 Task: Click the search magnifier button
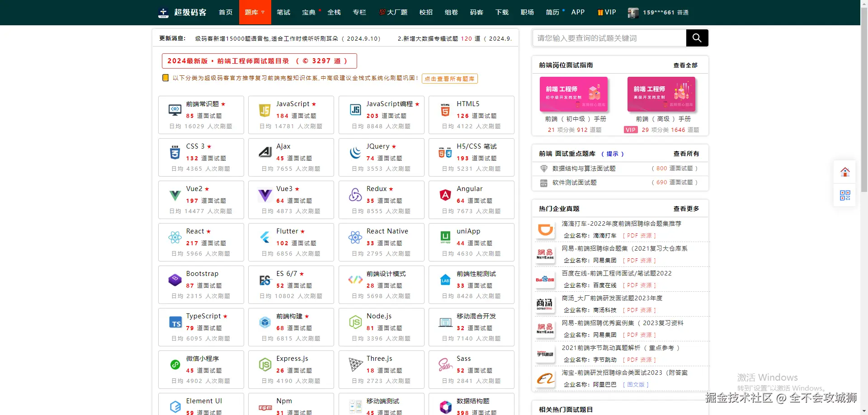[x=697, y=38]
